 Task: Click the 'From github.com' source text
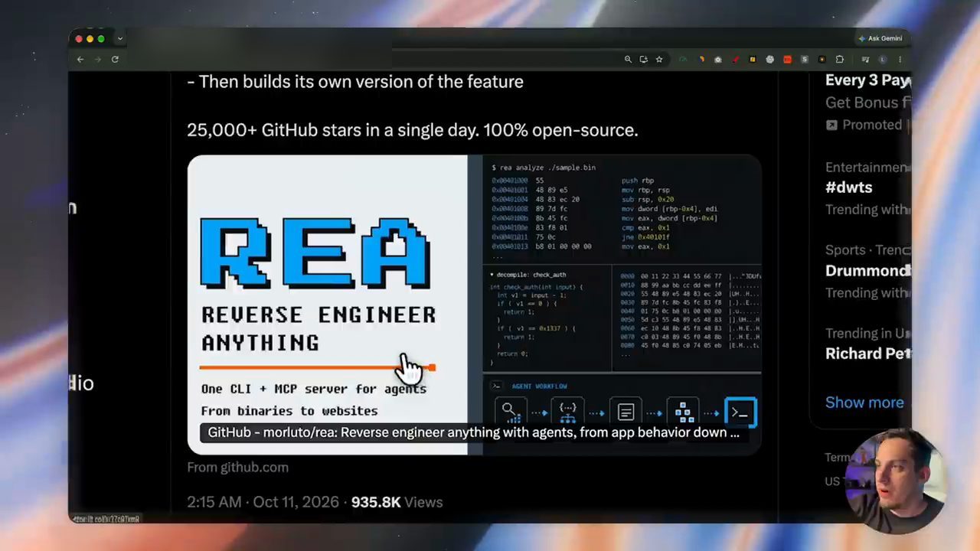point(237,467)
